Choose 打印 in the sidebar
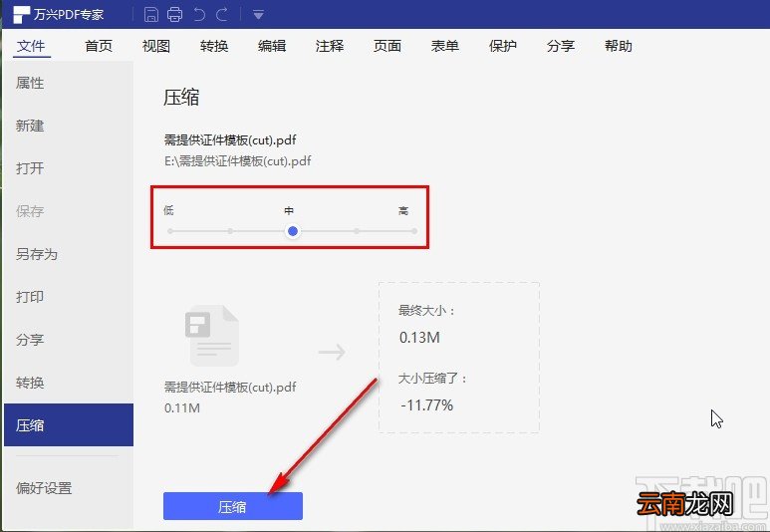This screenshot has width=770, height=532. click(69, 297)
